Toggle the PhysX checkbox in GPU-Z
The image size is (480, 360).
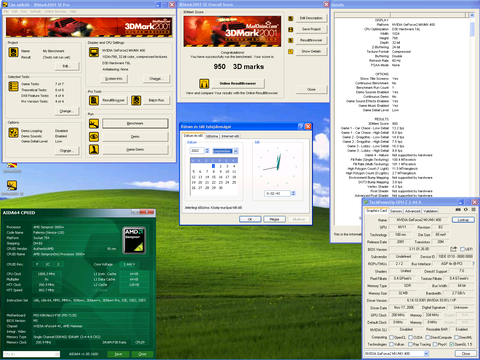tap(435, 344)
